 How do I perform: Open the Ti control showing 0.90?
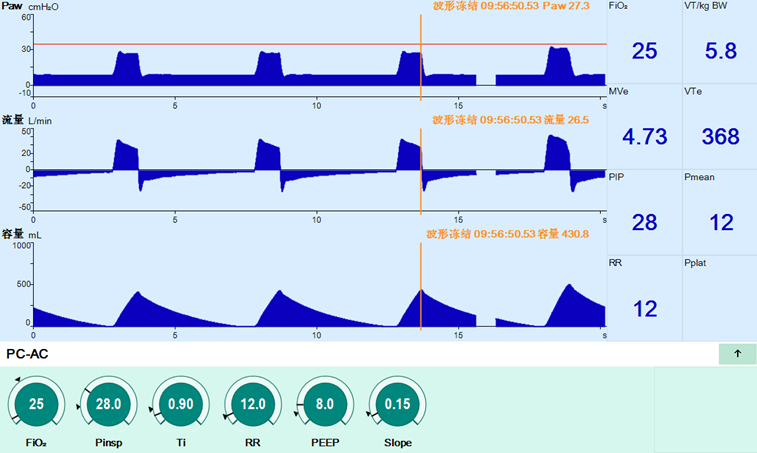point(181,404)
